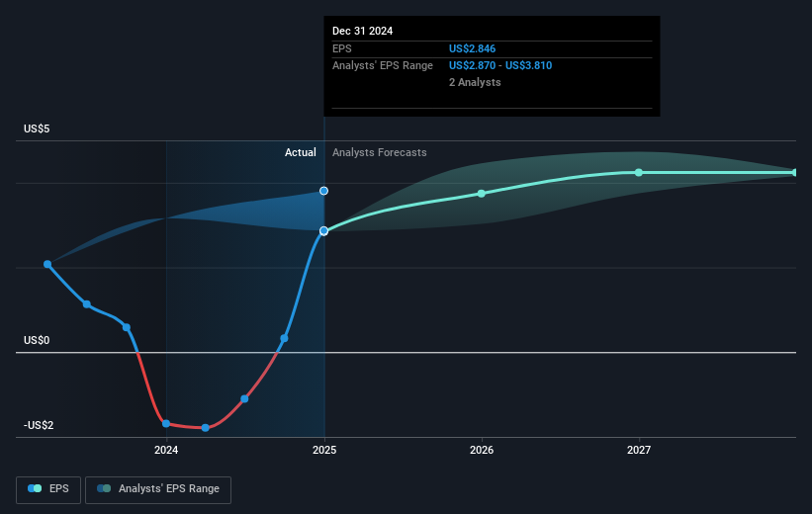Click the US$2.846 EPS value in tooltip
This screenshot has height=514, width=812.
click(473, 48)
